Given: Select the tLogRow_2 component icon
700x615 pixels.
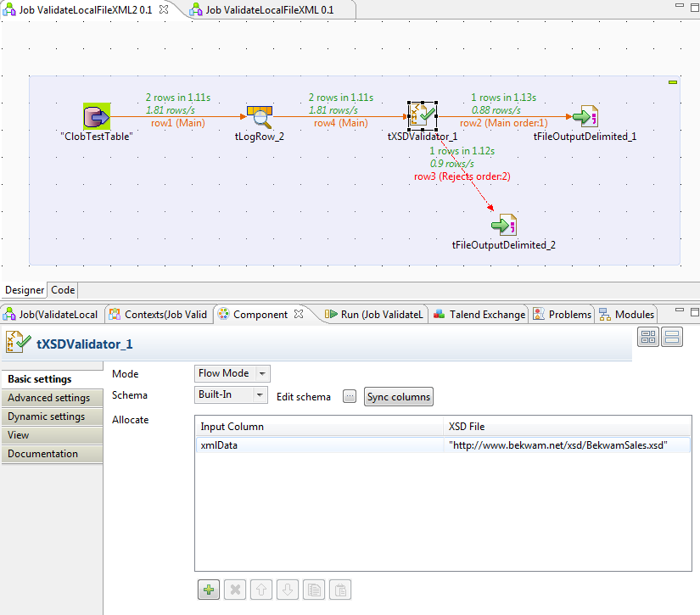Looking at the screenshot, I should pyautogui.click(x=260, y=116).
